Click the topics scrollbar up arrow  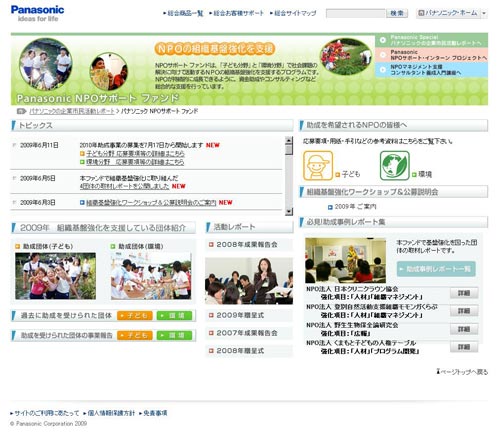(x=289, y=140)
